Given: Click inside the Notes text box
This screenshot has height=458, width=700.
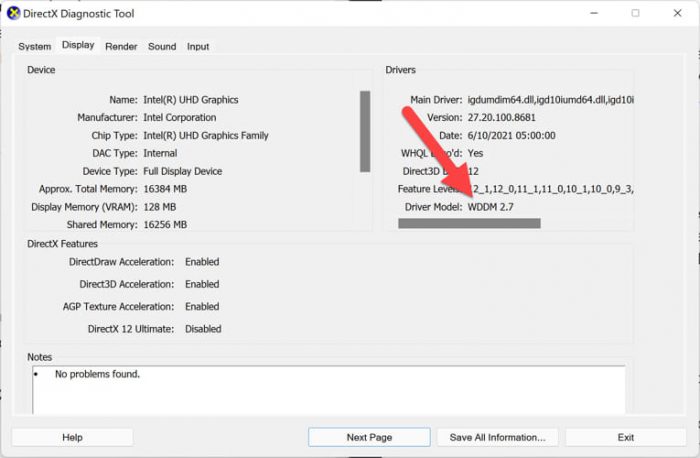Looking at the screenshot, I should (x=329, y=391).
